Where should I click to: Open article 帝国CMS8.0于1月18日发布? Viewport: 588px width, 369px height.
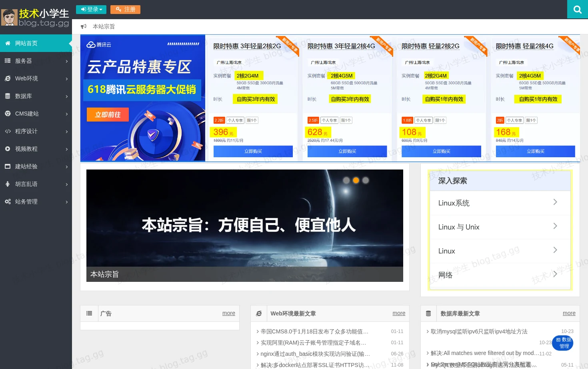click(x=314, y=331)
